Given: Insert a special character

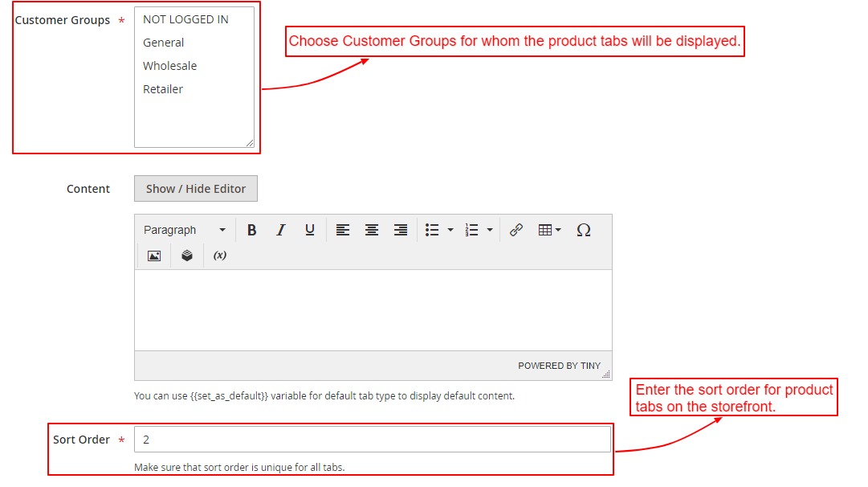Looking at the screenshot, I should [584, 230].
